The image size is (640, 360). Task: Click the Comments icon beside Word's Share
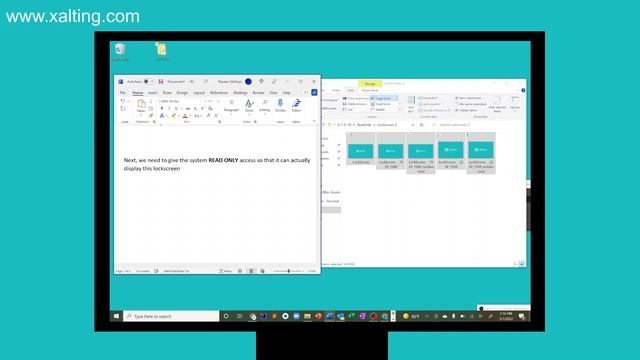tap(306, 93)
